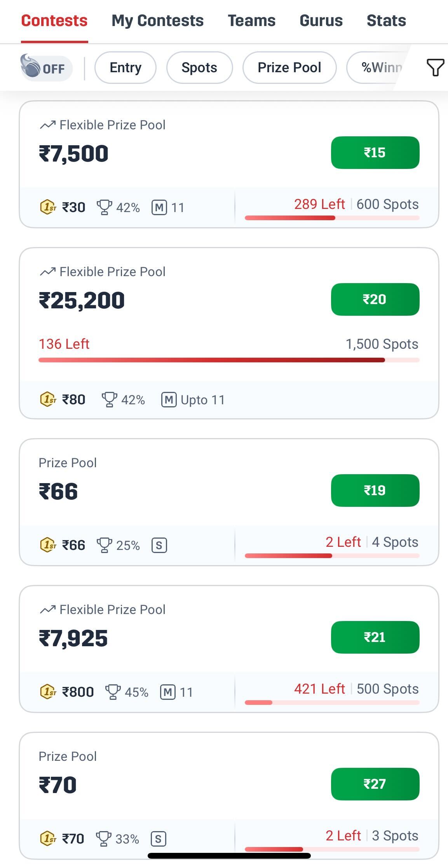Tap the ₹20 entry button
Viewport: 448px width, 868px height.
[375, 299]
